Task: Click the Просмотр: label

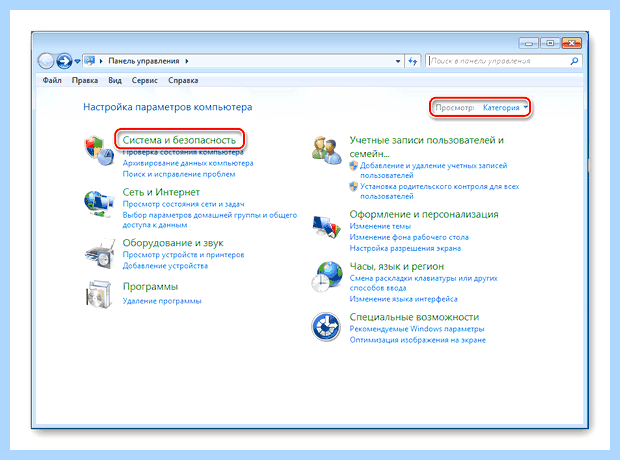Action: point(455,108)
